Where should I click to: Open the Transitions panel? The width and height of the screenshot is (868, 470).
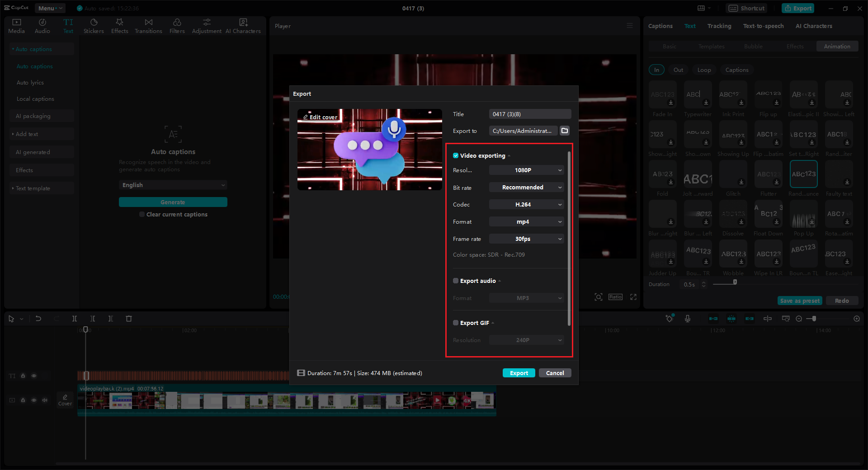[148, 25]
